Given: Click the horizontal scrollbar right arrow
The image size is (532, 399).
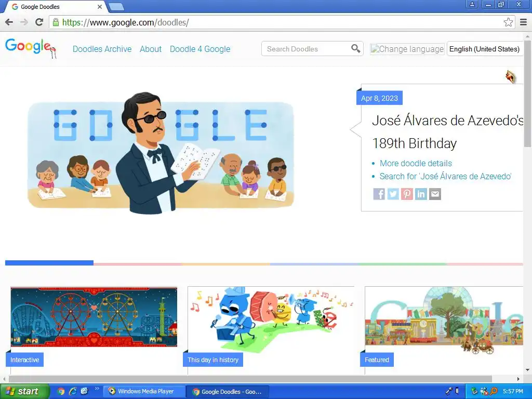Looking at the screenshot, I should [x=518, y=379].
